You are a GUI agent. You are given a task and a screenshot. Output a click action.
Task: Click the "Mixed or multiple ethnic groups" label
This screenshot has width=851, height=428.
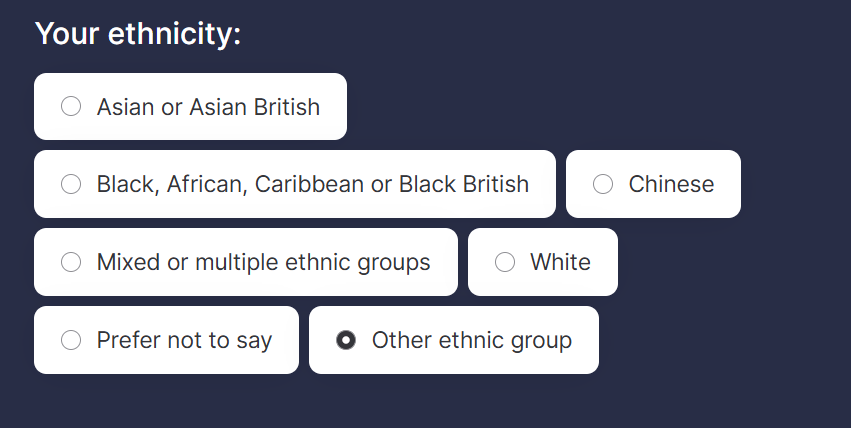pyautogui.click(x=263, y=262)
